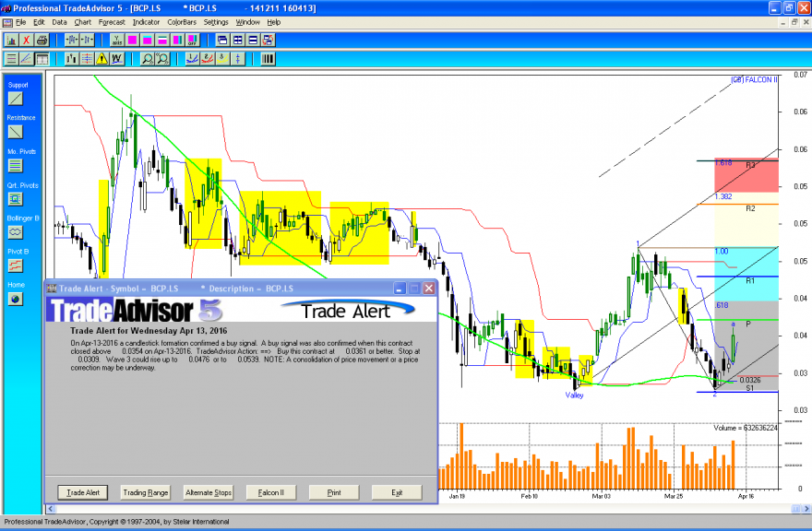Image resolution: width=812 pixels, height=531 pixels.
Task: Toggle Qrt. Pivots in the sidebar
Action: 16,199
